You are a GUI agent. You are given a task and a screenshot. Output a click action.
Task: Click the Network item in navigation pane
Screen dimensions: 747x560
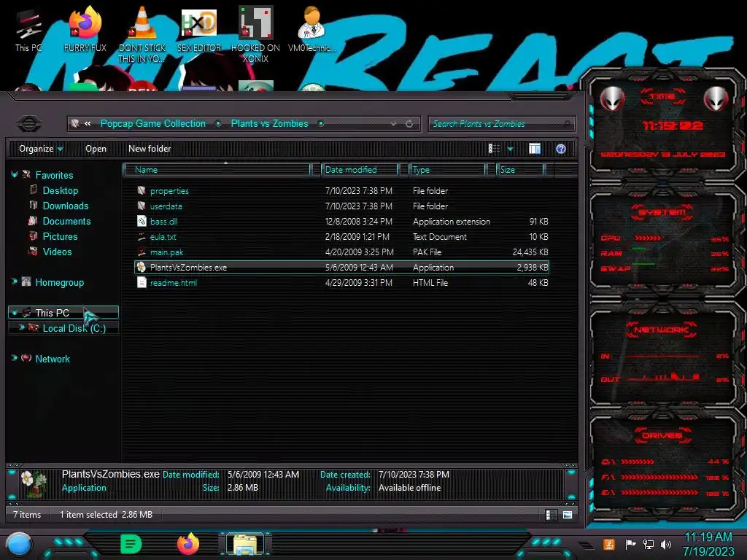(x=53, y=359)
